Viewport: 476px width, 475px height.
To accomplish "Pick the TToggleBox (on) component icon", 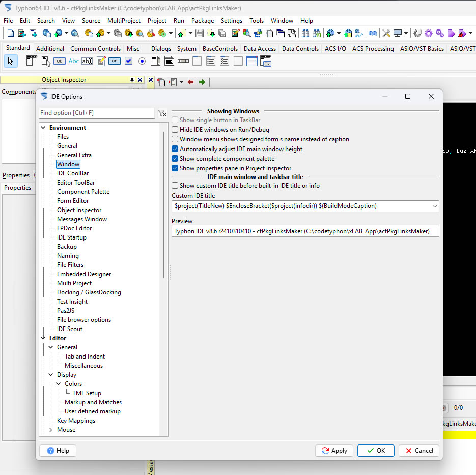I will click(x=115, y=61).
